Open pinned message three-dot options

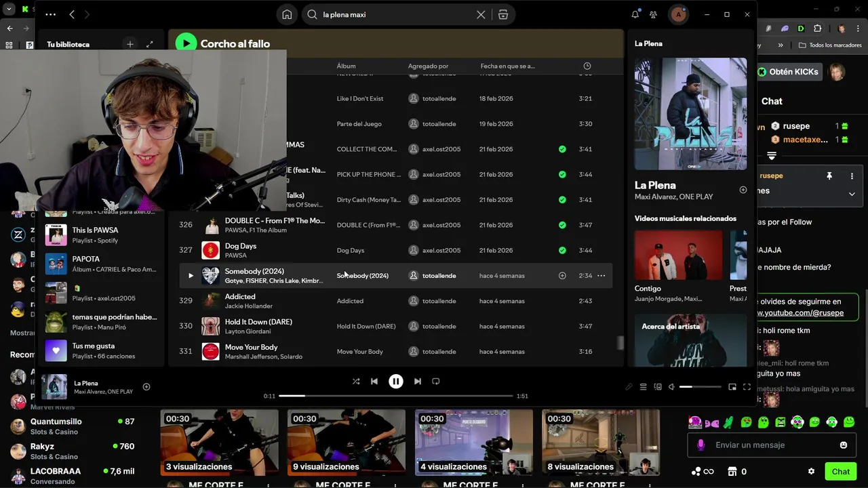point(852,176)
